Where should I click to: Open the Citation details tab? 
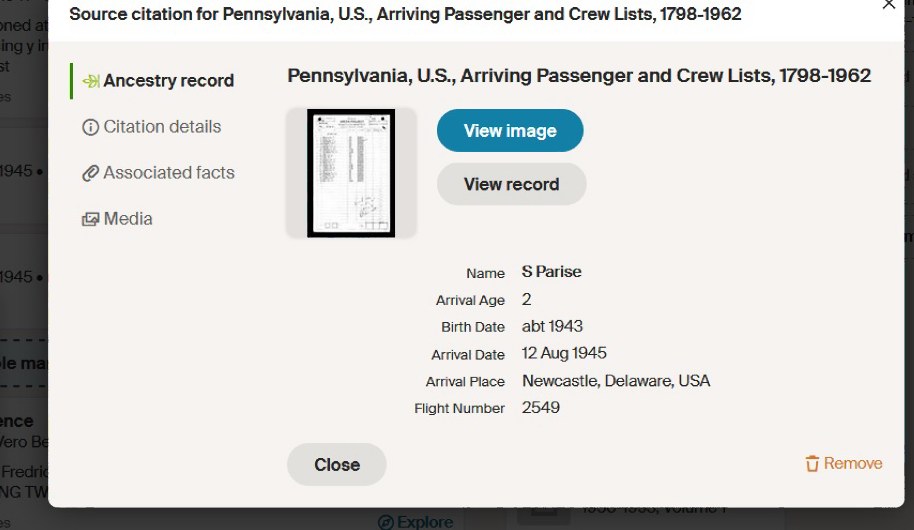point(162,127)
